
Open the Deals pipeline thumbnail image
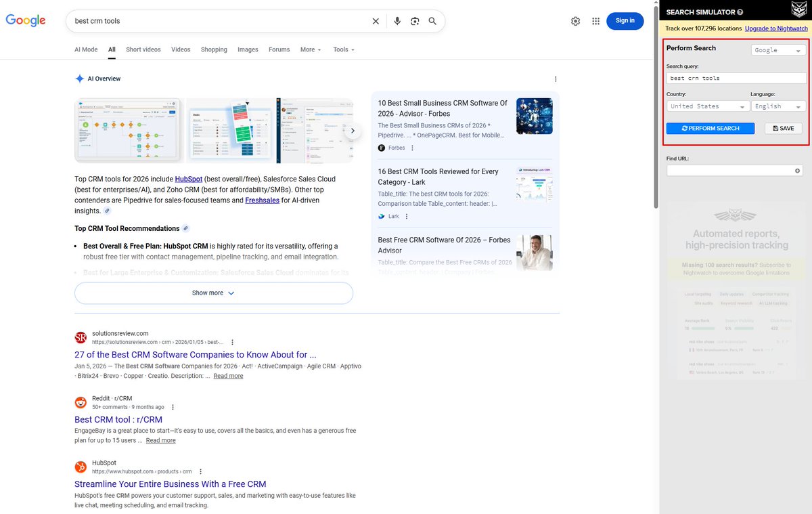click(230, 131)
